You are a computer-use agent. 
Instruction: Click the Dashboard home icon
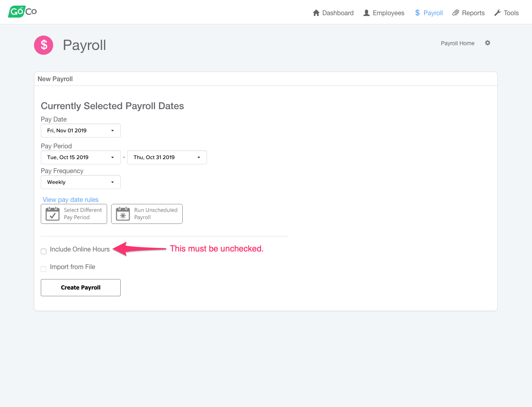click(316, 13)
